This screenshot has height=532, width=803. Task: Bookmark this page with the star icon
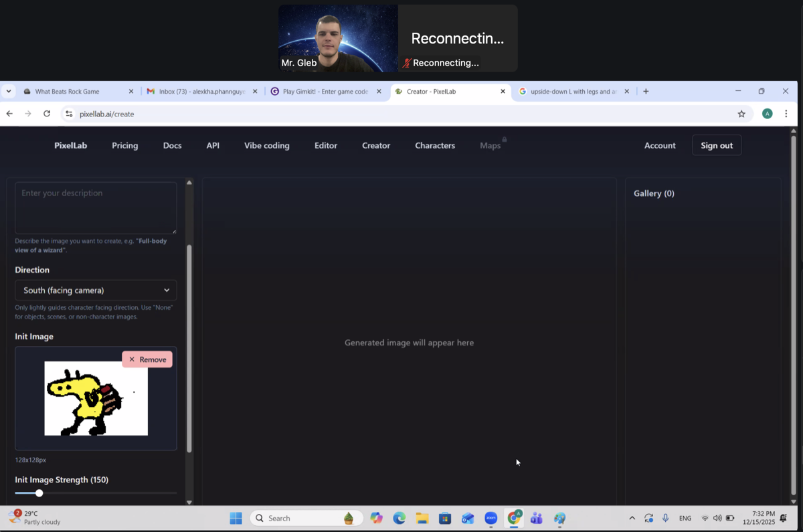pos(741,114)
